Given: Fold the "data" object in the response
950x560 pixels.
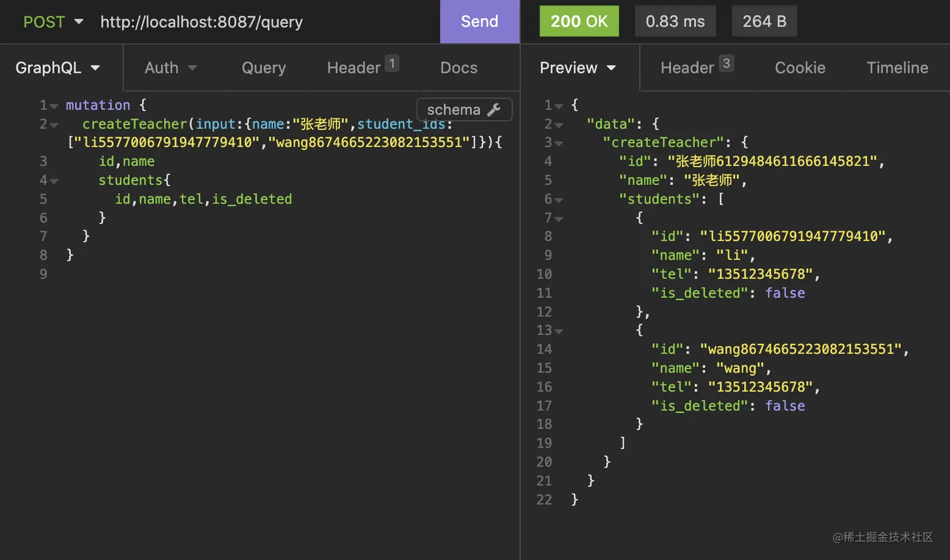Looking at the screenshot, I should 559,125.
